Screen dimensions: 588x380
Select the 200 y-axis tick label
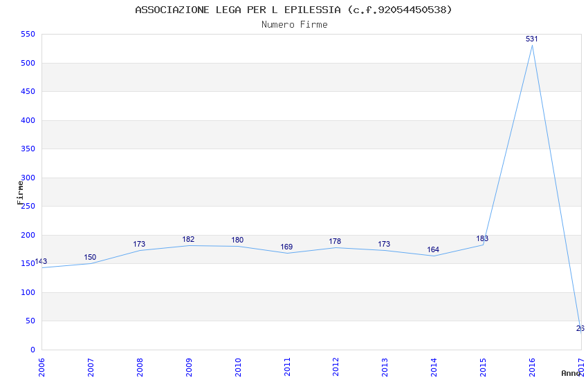(28, 235)
